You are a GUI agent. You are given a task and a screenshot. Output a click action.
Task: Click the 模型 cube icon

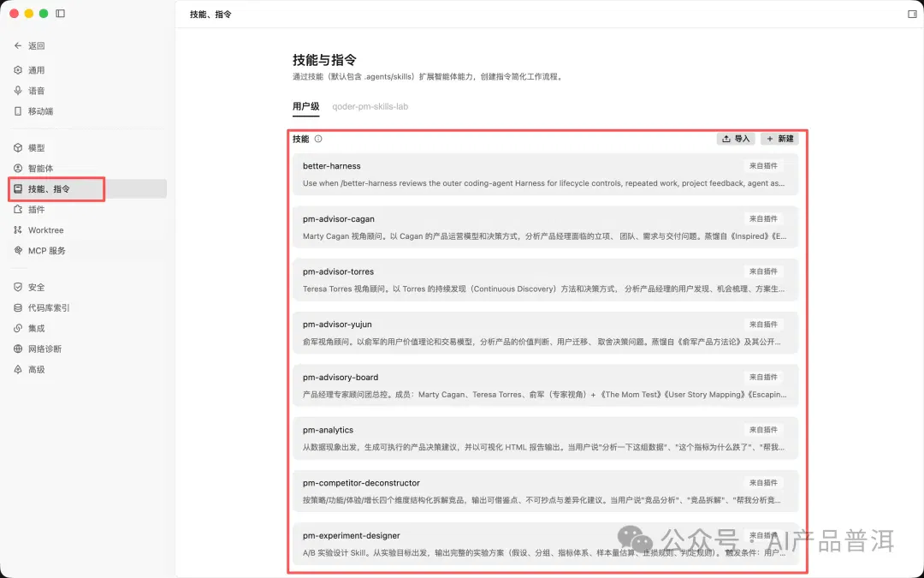pyautogui.click(x=18, y=147)
